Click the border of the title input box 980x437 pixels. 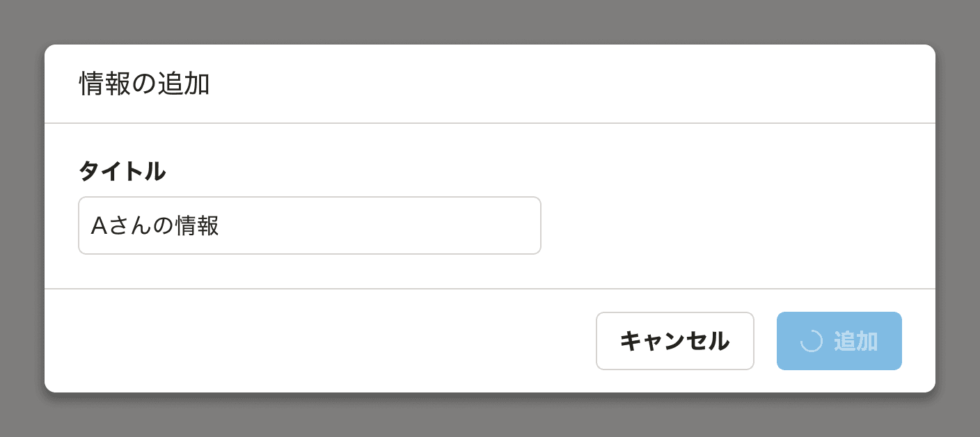310,200
